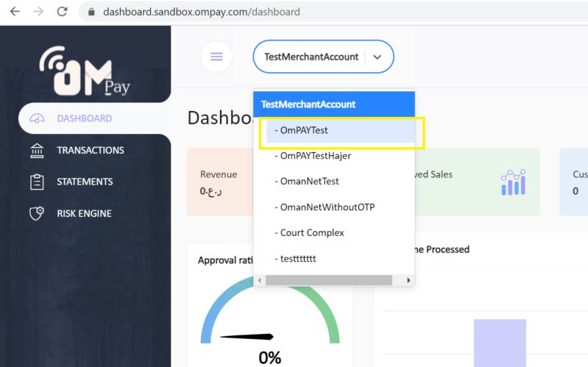Click the browser address bar URL

pos(201,13)
